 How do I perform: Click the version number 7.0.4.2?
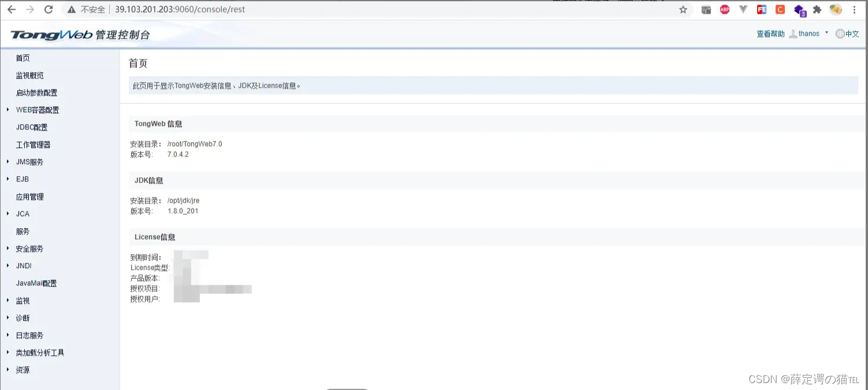[178, 154]
